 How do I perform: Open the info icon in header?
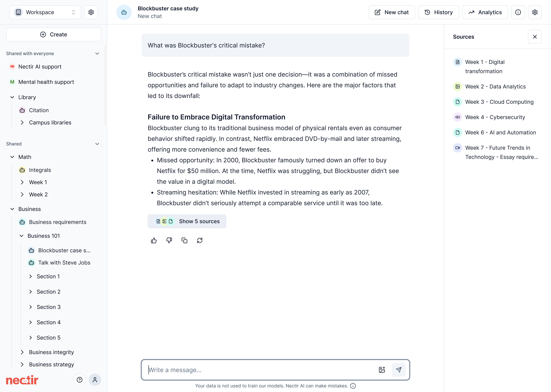click(x=518, y=12)
